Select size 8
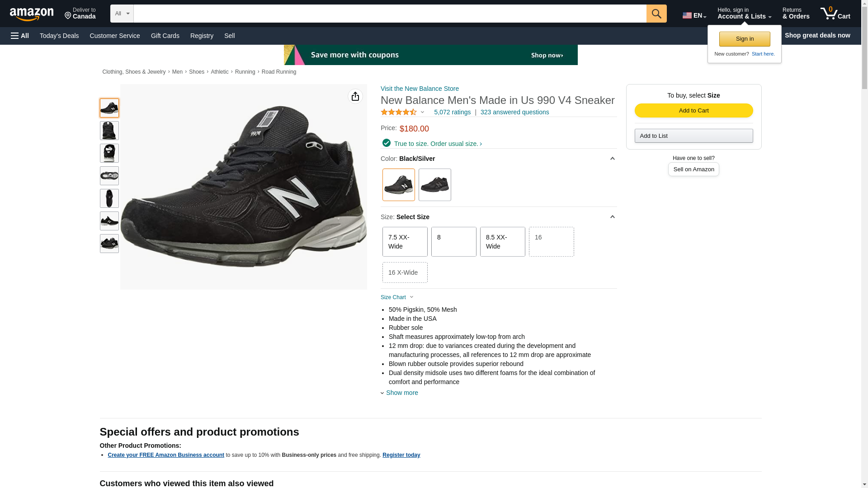The width and height of the screenshot is (868, 488). point(453,242)
